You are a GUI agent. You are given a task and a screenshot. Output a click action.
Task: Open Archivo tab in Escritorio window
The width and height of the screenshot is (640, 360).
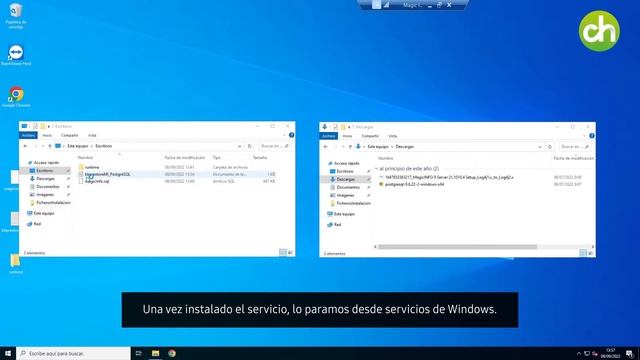pos(28,135)
